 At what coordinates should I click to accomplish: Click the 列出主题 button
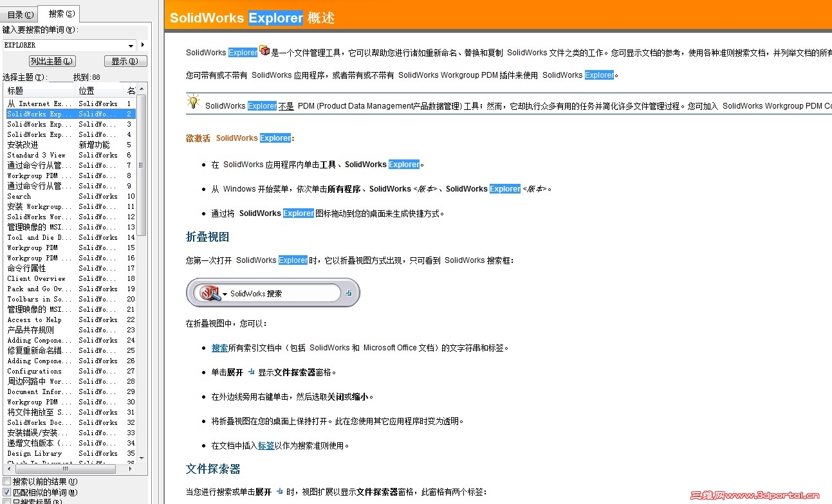pyautogui.click(x=52, y=61)
